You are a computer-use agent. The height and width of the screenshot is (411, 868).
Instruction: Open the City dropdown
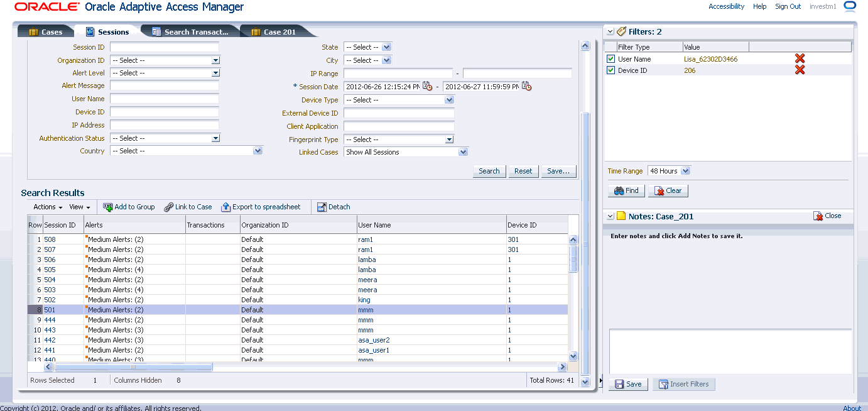386,60
